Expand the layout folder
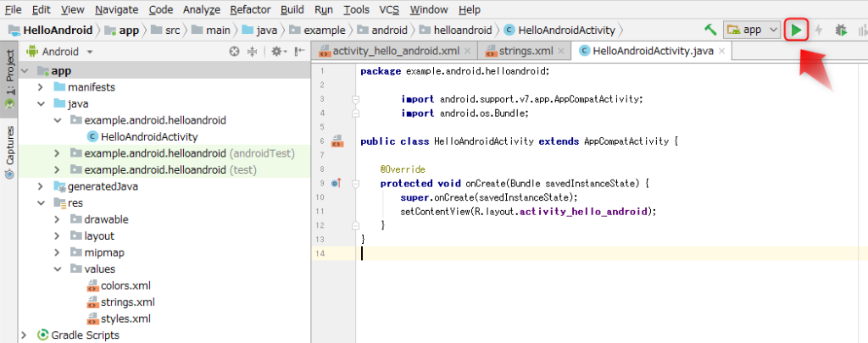 (x=57, y=236)
